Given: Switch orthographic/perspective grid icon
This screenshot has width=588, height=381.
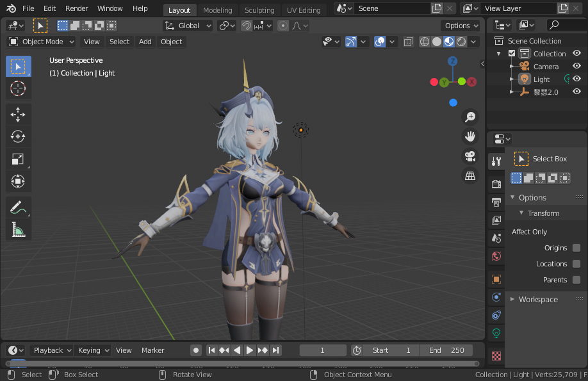Looking at the screenshot, I should (470, 175).
